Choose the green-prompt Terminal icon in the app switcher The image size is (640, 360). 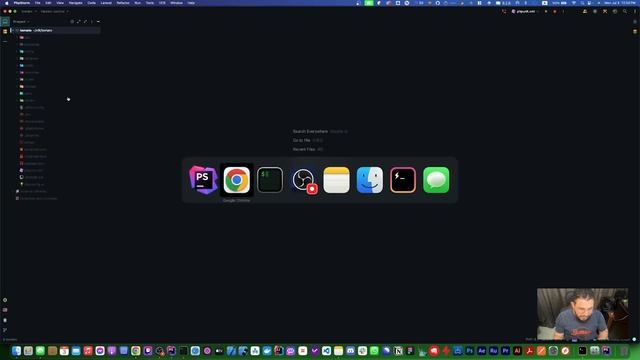coord(270,180)
